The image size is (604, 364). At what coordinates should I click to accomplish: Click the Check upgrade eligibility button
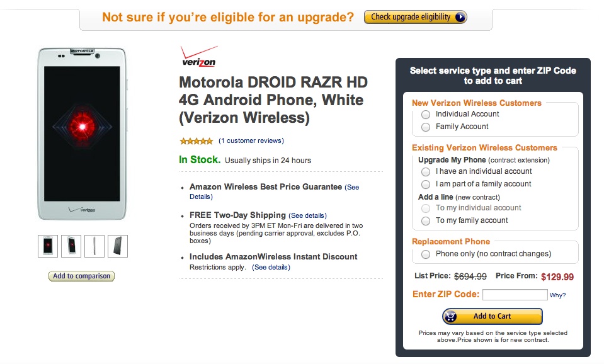[x=416, y=18]
